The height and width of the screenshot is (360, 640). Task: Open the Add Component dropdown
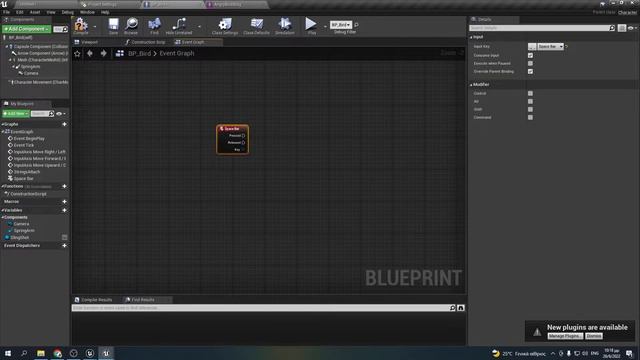[x=27, y=29]
